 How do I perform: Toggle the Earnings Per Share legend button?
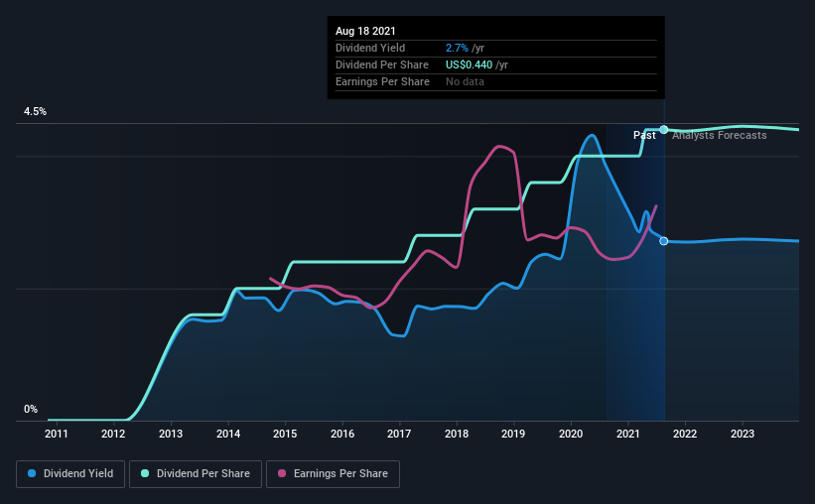333,474
